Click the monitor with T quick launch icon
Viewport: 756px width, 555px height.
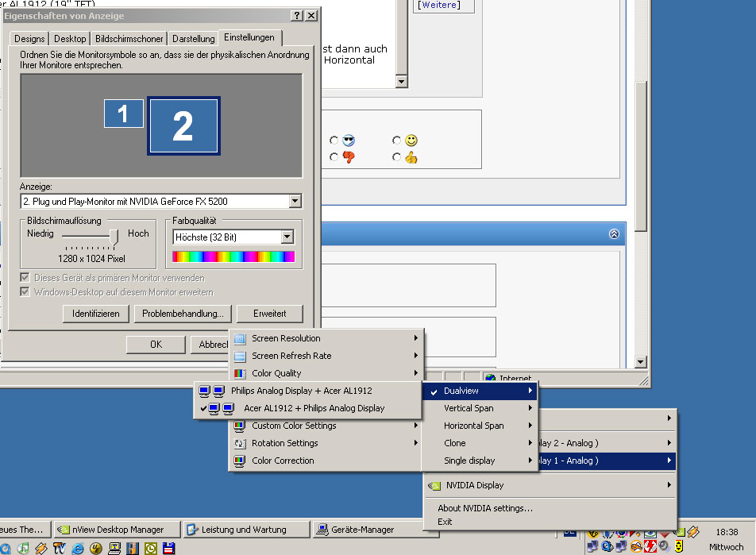click(x=114, y=548)
